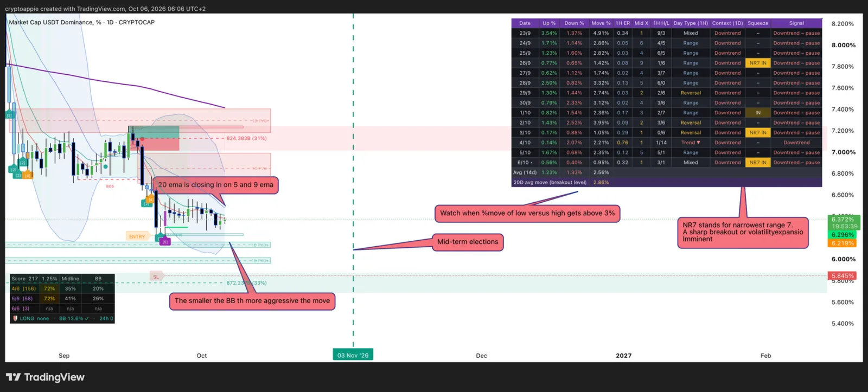Click the "Date" column header in the table
The width and height of the screenshot is (868, 392).
coord(525,23)
